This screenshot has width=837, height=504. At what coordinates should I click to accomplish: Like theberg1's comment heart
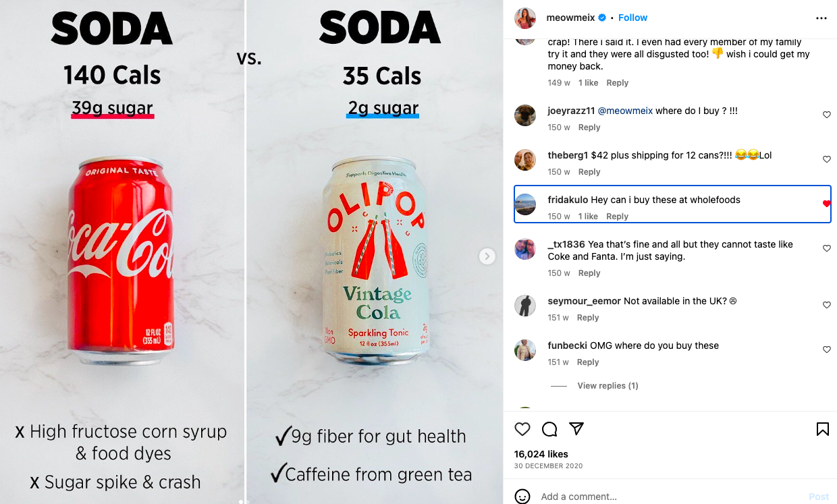point(827,159)
